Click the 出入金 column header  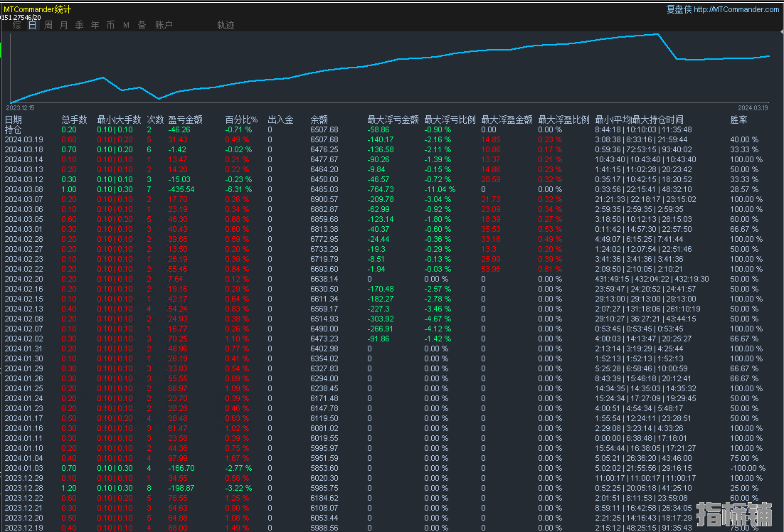pyautogui.click(x=280, y=119)
